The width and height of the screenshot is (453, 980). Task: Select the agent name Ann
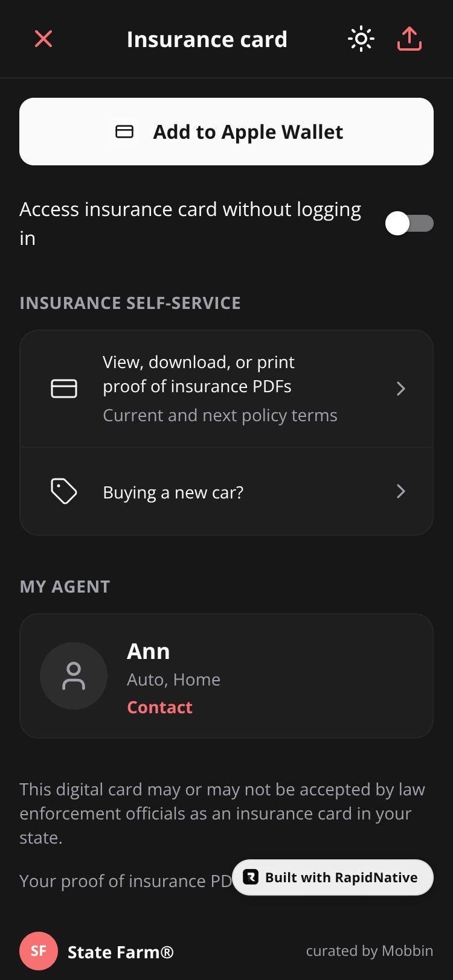tap(149, 652)
